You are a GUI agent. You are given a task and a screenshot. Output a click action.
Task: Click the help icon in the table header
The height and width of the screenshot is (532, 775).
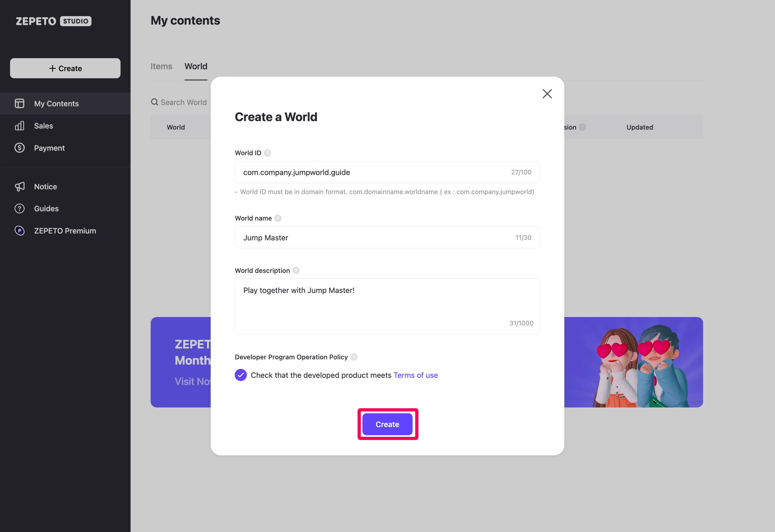pos(583,127)
